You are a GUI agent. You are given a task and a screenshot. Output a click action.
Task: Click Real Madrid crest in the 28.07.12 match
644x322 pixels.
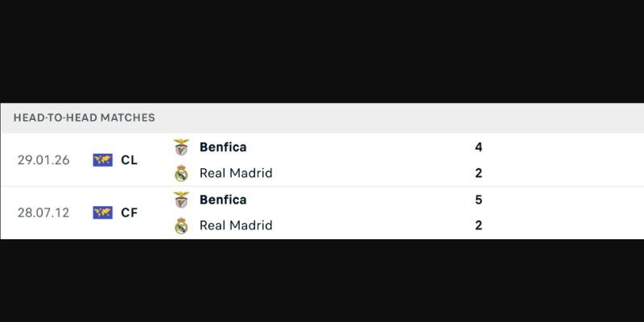(x=181, y=225)
